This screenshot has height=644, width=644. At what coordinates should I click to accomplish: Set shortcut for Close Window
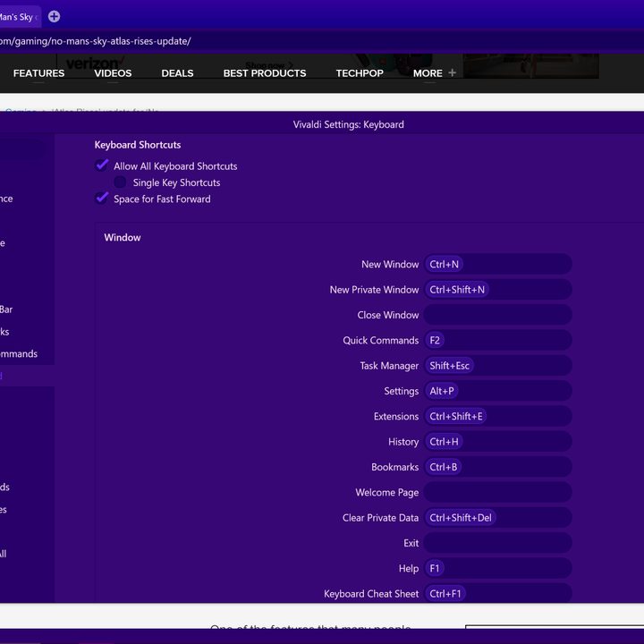[498, 315]
